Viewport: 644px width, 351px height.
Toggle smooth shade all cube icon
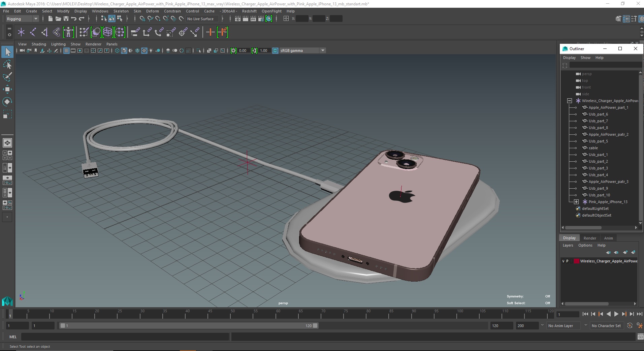point(124,51)
